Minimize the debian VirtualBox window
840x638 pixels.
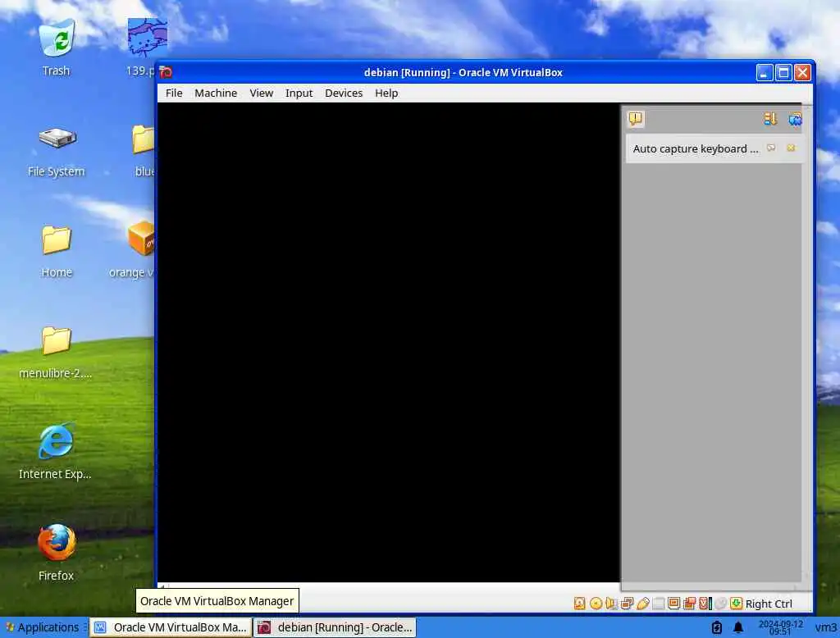click(765, 72)
